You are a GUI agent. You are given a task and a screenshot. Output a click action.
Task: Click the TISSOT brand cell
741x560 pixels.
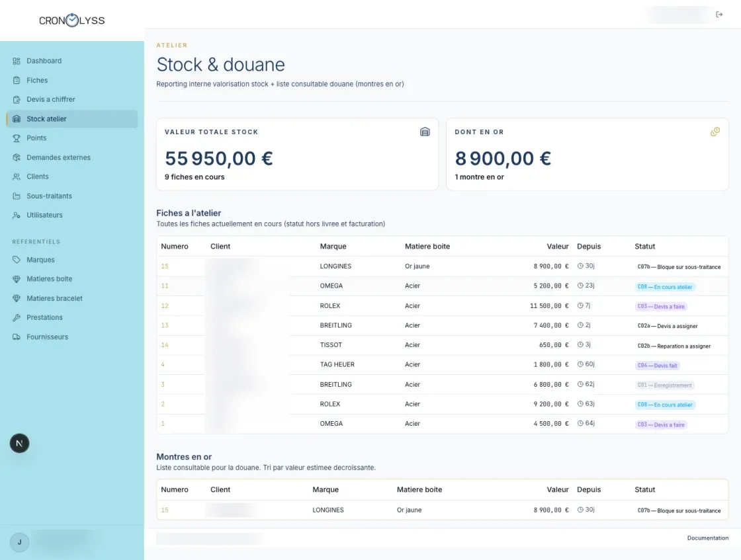(331, 345)
